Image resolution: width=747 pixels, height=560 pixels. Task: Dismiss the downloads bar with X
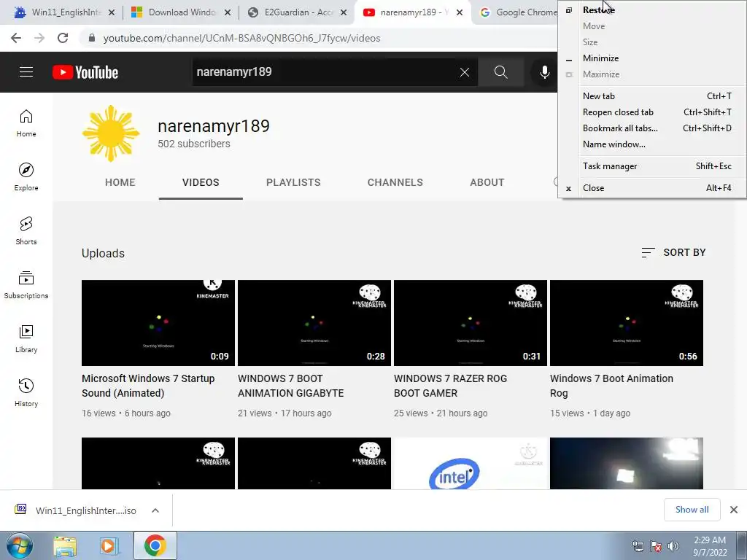click(734, 510)
